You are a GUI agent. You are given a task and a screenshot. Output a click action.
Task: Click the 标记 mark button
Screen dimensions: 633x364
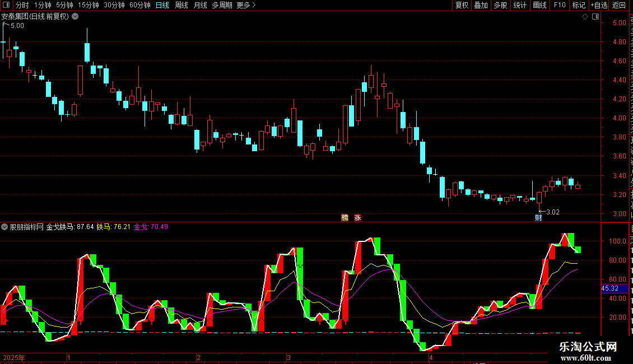[579, 5]
